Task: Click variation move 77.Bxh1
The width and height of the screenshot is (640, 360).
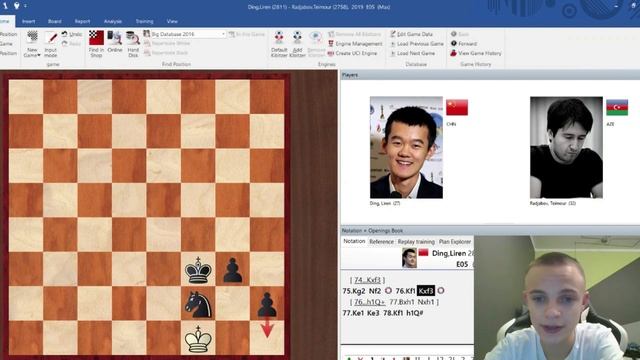Action: coord(402,302)
